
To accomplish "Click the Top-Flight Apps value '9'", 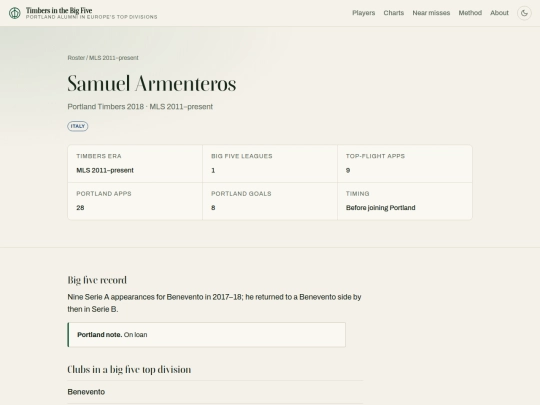I will pos(348,170).
